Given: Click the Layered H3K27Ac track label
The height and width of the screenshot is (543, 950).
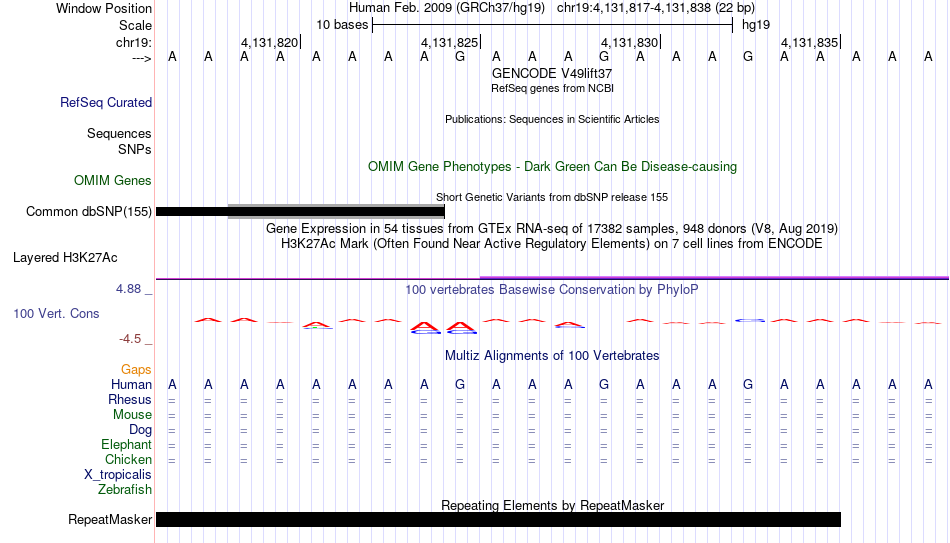Looking at the screenshot, I should click(65, 258).
